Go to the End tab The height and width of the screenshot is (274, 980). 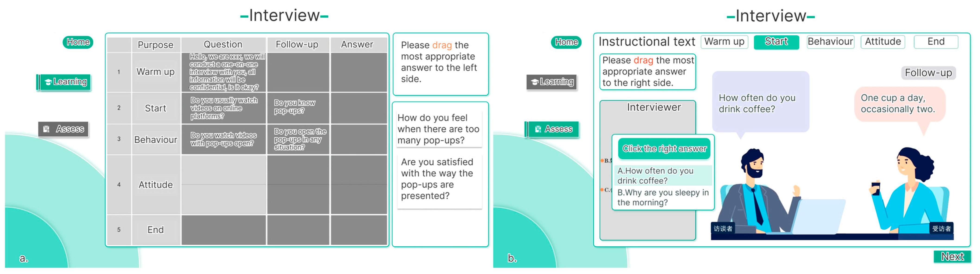pos(935,42)
